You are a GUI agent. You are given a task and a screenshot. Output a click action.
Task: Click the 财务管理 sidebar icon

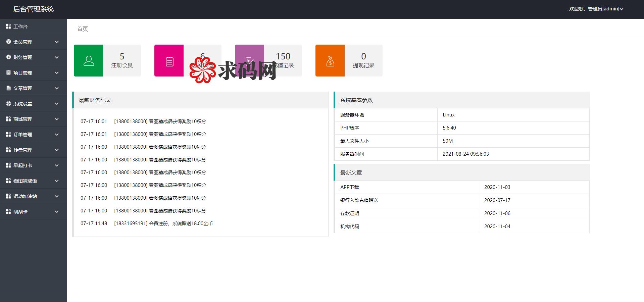coord(8,57)
